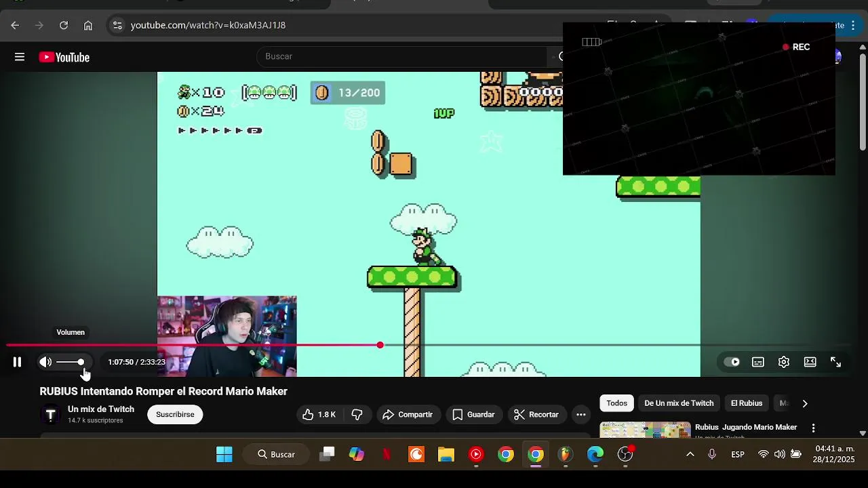
Task: Open File Explorer from taskbar
Action: tap(446, 454)
